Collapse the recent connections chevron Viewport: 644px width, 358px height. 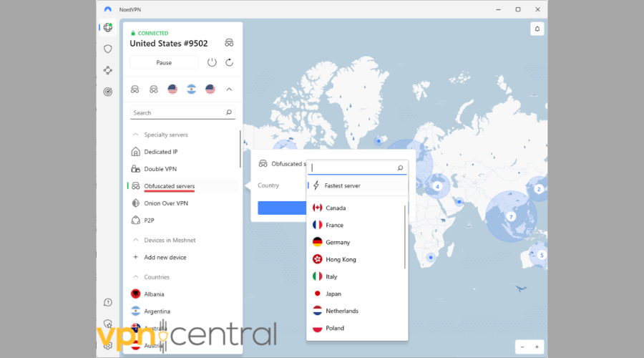229,89
